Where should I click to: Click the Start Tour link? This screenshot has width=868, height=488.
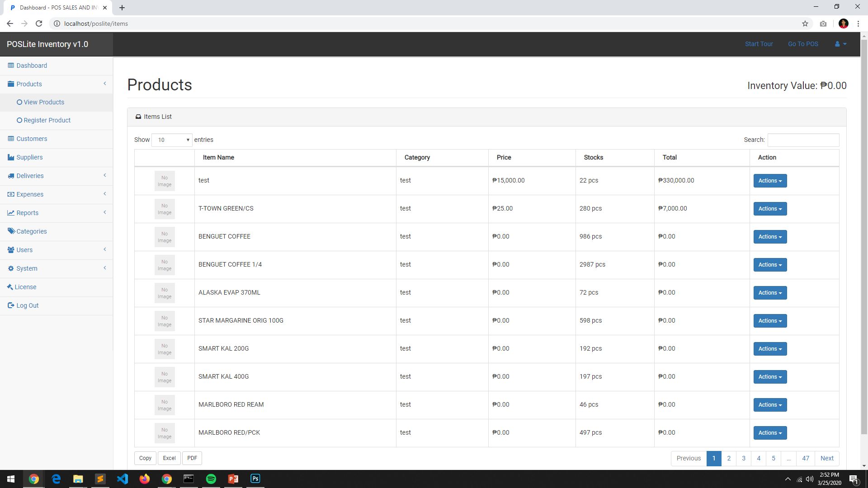(x=759, y=44)
